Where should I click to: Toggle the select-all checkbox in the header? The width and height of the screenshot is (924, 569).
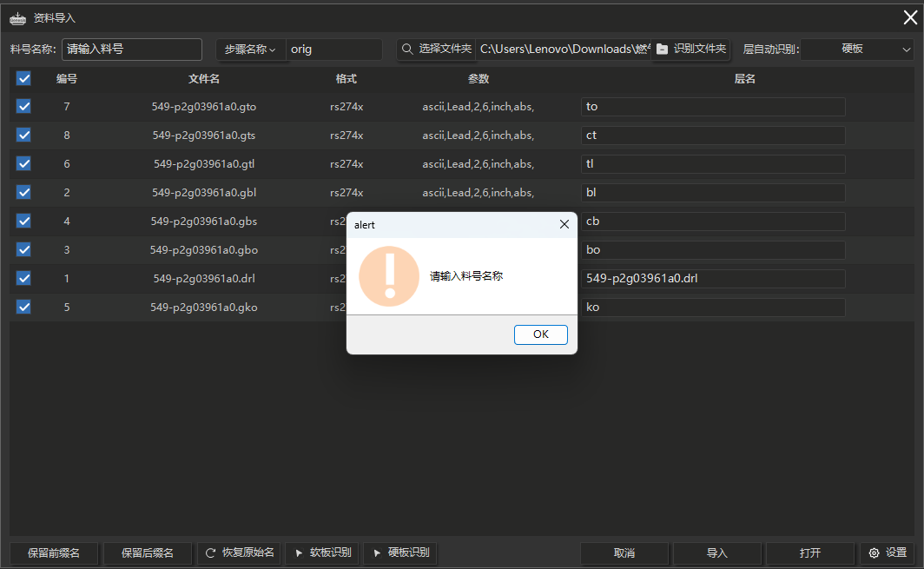click(x=23, y=79)
